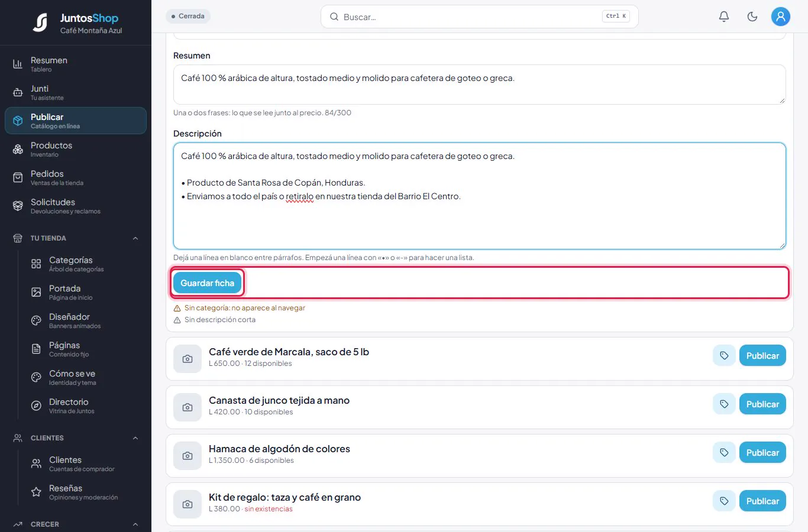Publish Café verde de Marcala

click(762, 355)
